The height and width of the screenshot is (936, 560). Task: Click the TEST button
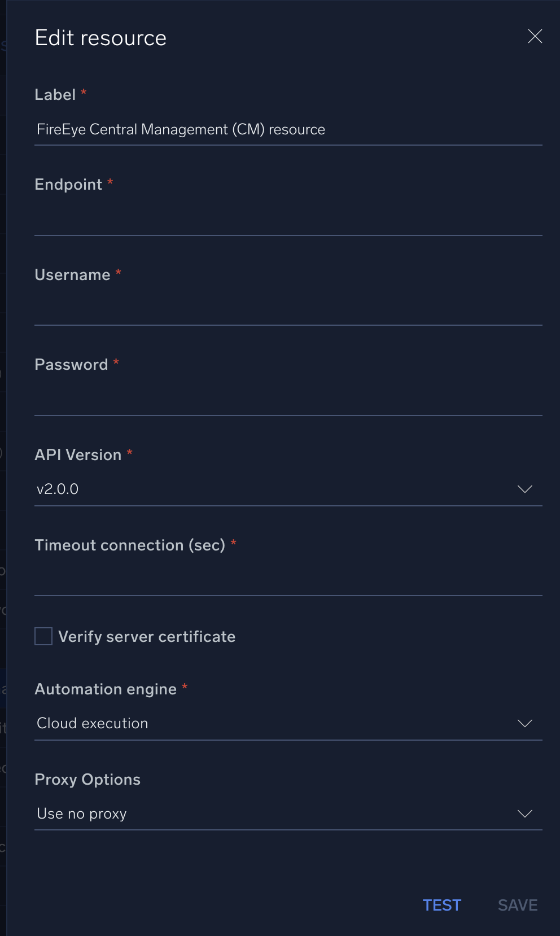tap(441, 904)
